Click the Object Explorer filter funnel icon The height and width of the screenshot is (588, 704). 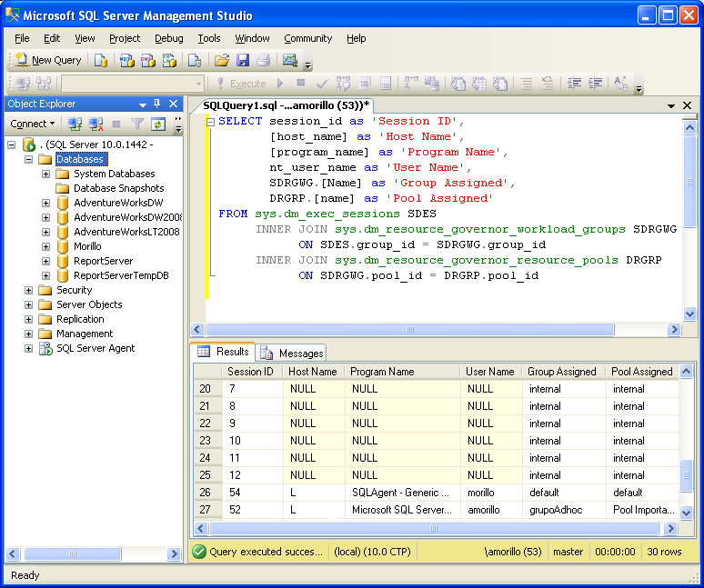(137, 124)
